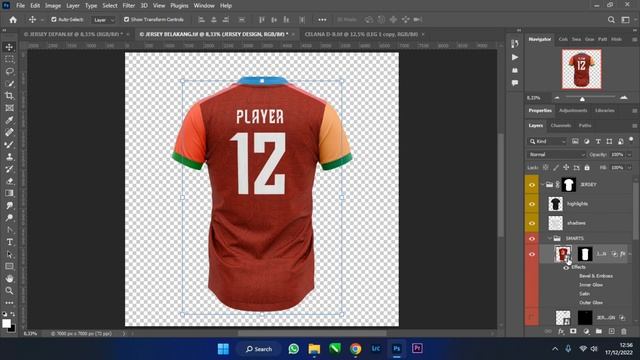Select the Crop tool
The width and height of the screenshot is (640, 360).
pyautogui.click(x=9, y=96)
